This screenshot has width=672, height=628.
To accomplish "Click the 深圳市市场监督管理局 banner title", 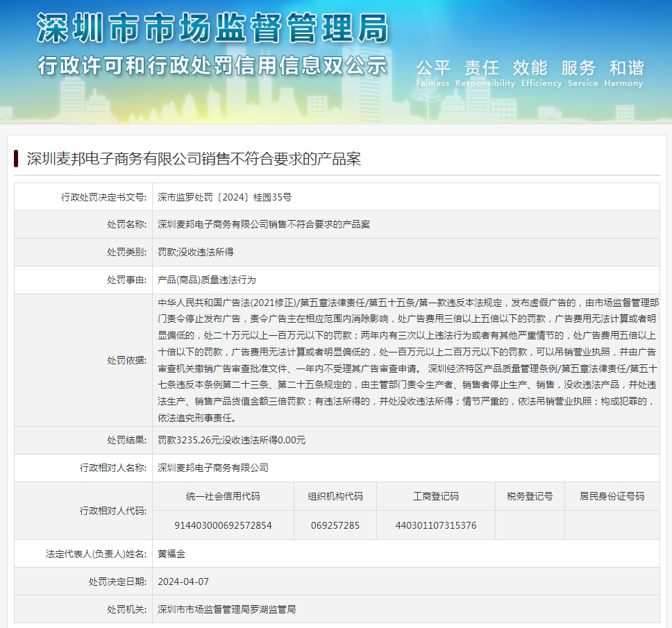I will (x=212, y=28).
